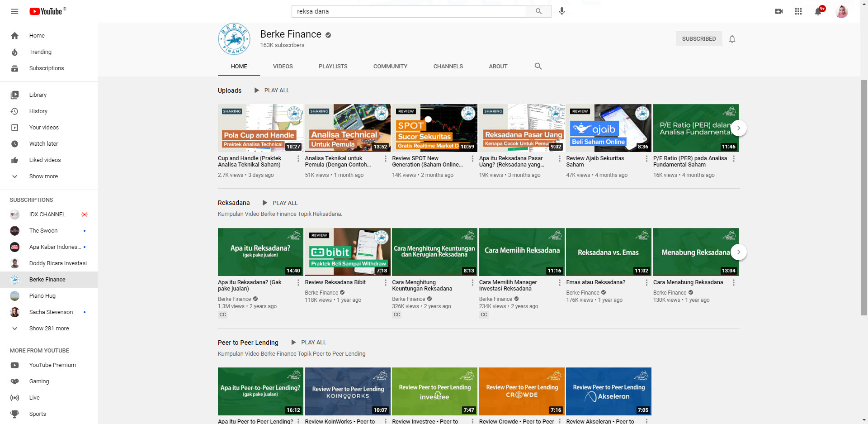
Task: Open Reksadana Pasar Uang thumbnail
Action: click(522, 128)
